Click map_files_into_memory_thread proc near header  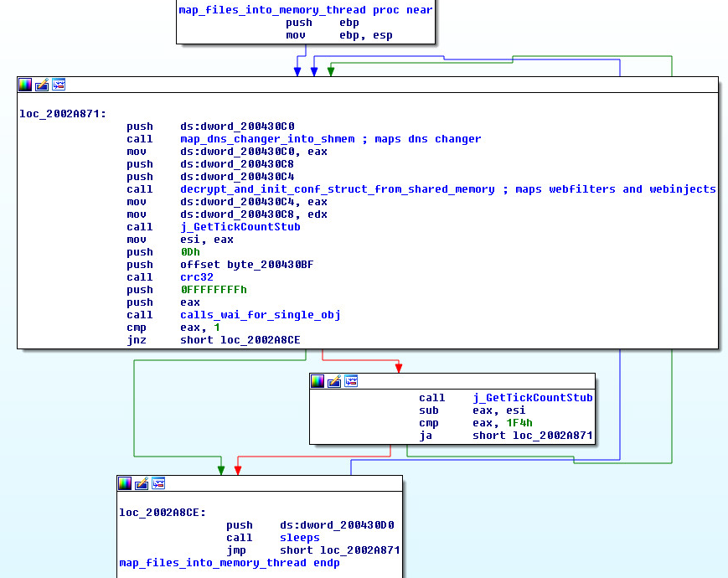click(x=306, y=10)
